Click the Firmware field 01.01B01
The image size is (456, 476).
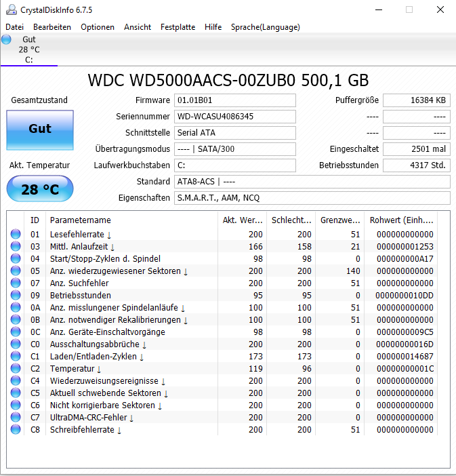[235, 100]
